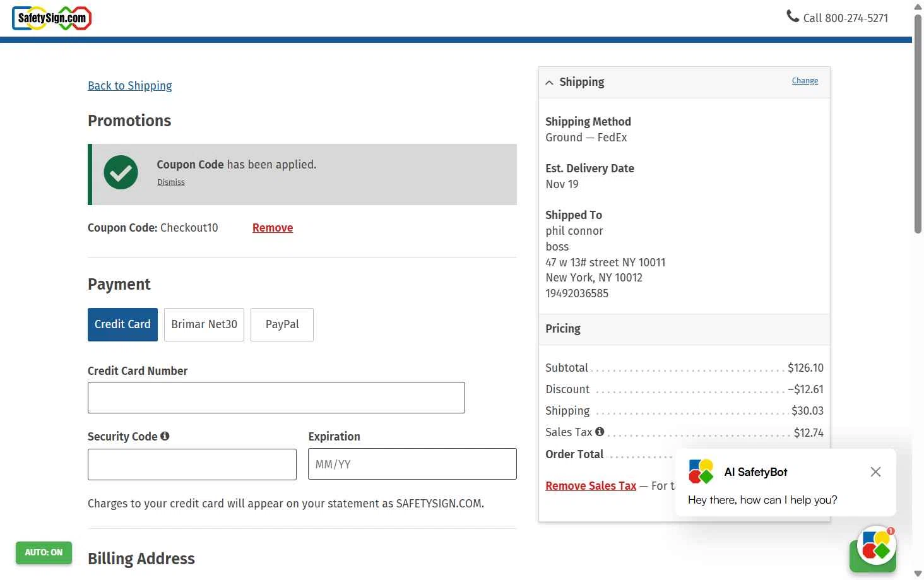This screenshot has width=924, height=580.
Task: Click the 'phil connor' shipped-to name
Action: point(574,231)
